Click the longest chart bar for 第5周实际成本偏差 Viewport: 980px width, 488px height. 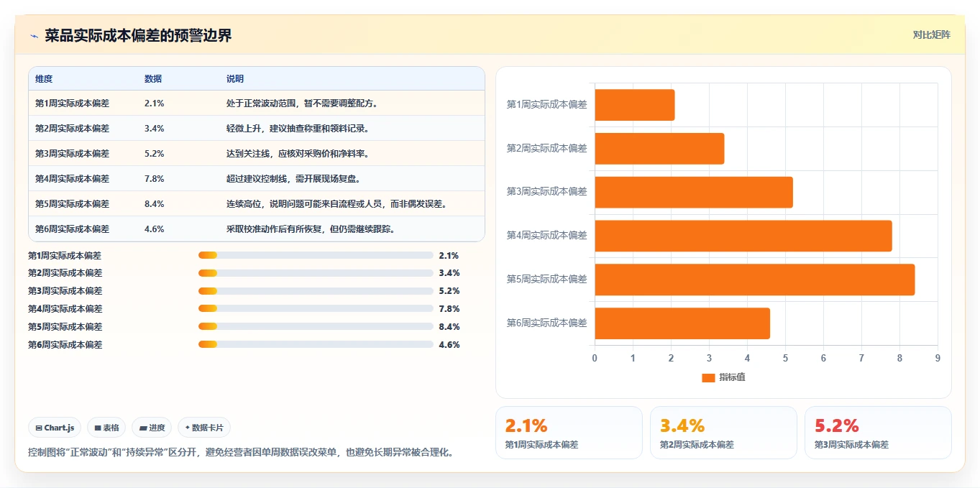[x=755, y=280]
